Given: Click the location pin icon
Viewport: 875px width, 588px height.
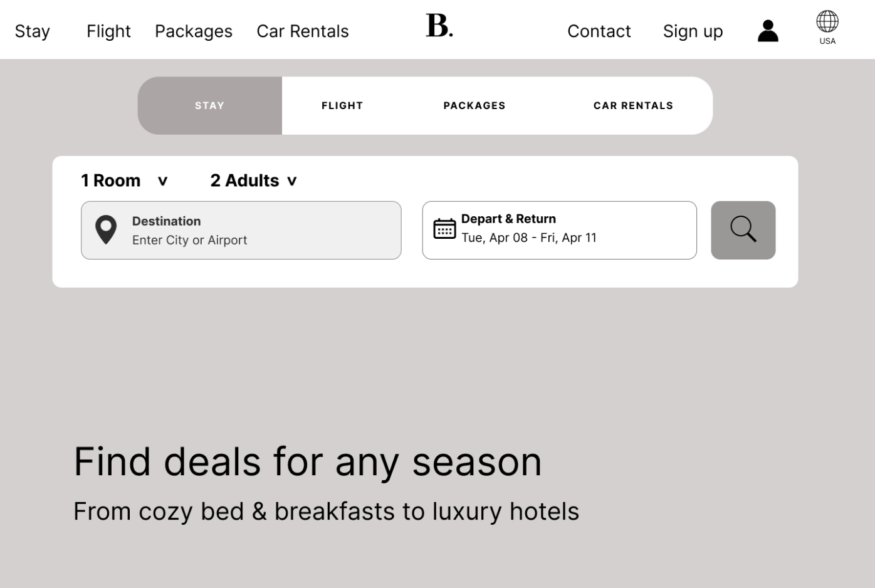Looking at the screenshot, I should coord(106,230).
